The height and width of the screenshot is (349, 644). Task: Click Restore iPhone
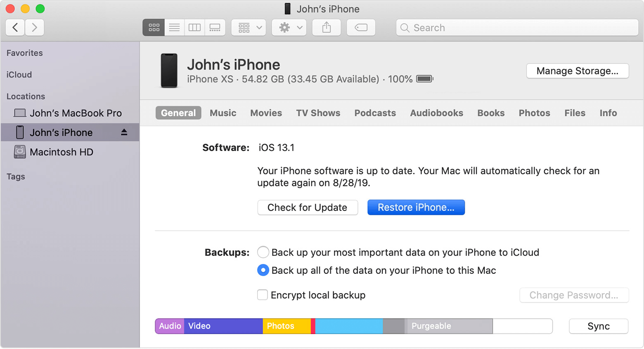click(416, 207)
